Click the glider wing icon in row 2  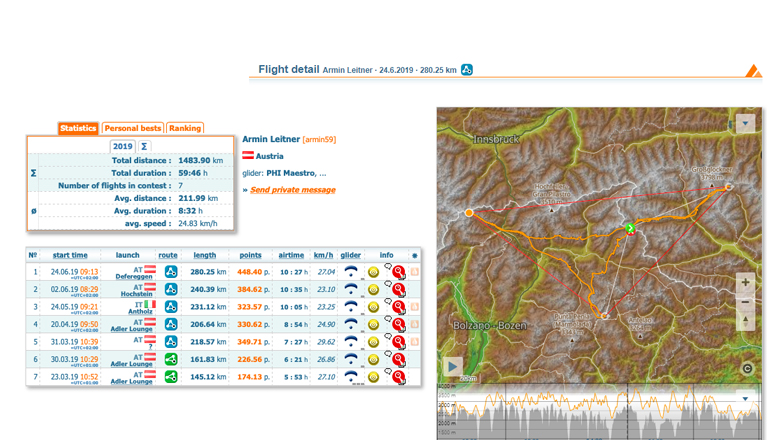(x=351, y=289)
